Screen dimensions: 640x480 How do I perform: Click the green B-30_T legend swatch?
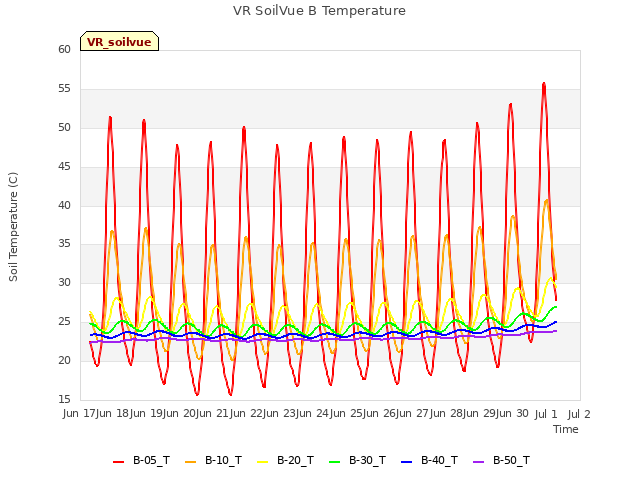(x=335, y=462)
